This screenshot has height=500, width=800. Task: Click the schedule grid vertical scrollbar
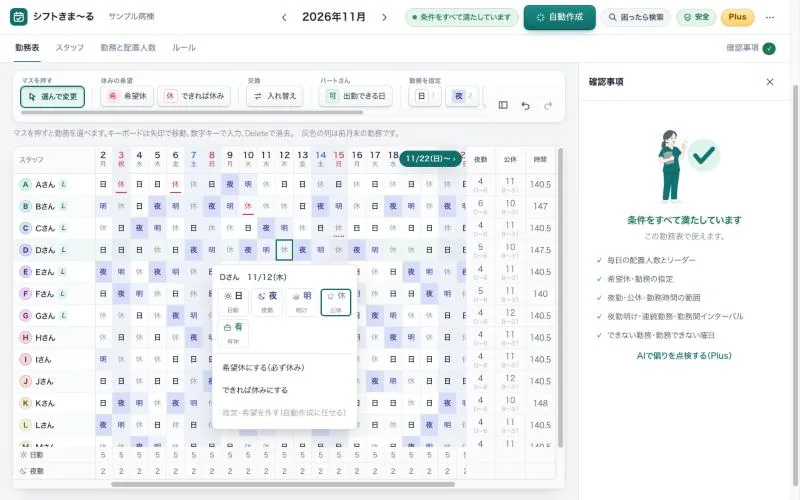(x=561, y=298)
